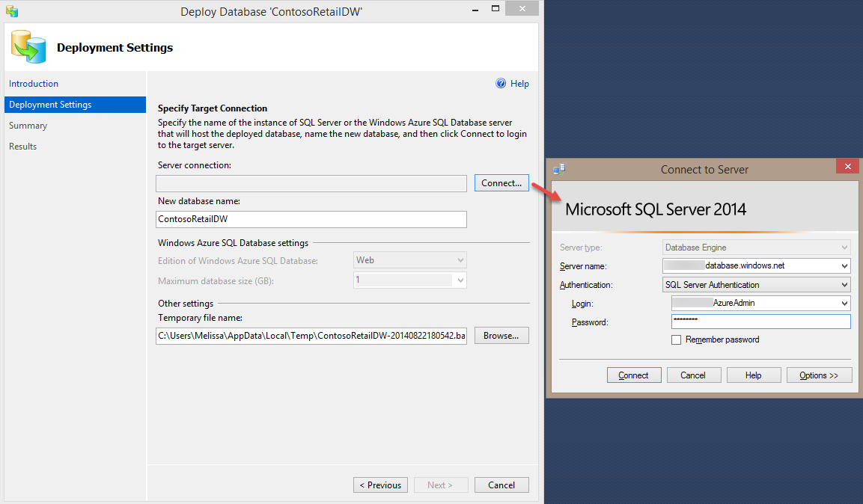Image resolution: width=863 pixels, height=504 pixels.
Task: Click the Next > button
Action: click(440, 485)
